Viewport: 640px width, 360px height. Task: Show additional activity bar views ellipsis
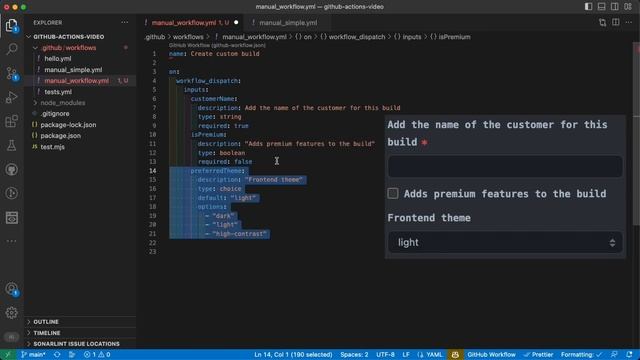point(11,241)
